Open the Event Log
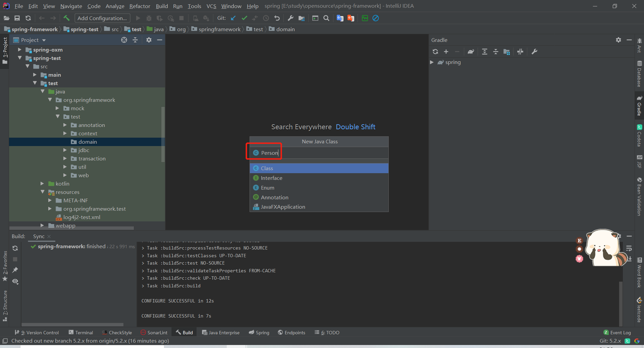 [x=617, y=332]
